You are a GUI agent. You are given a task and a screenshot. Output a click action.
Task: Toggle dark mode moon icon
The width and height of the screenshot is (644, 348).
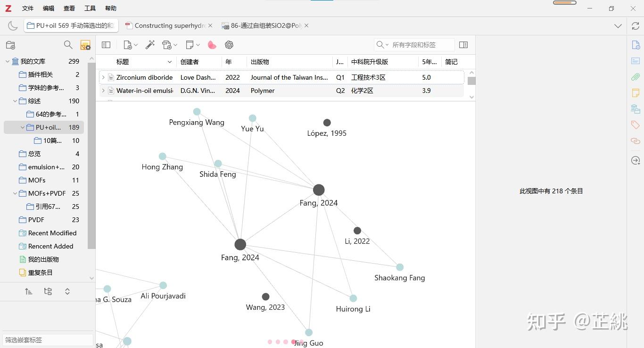click(x=13, y=26)
